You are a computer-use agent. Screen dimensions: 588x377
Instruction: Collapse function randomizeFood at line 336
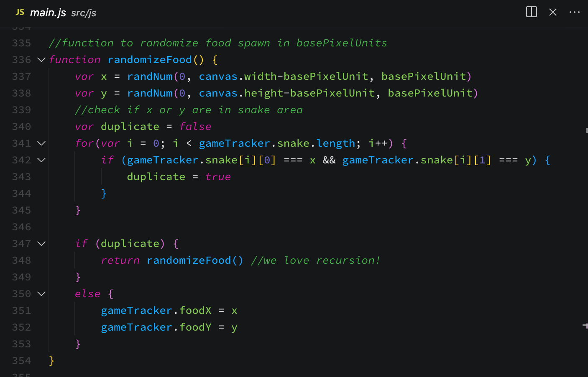coord(41,60)
